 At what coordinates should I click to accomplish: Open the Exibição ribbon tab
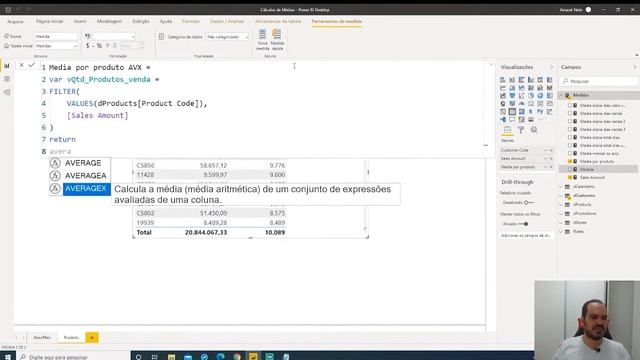coord(141,21)
